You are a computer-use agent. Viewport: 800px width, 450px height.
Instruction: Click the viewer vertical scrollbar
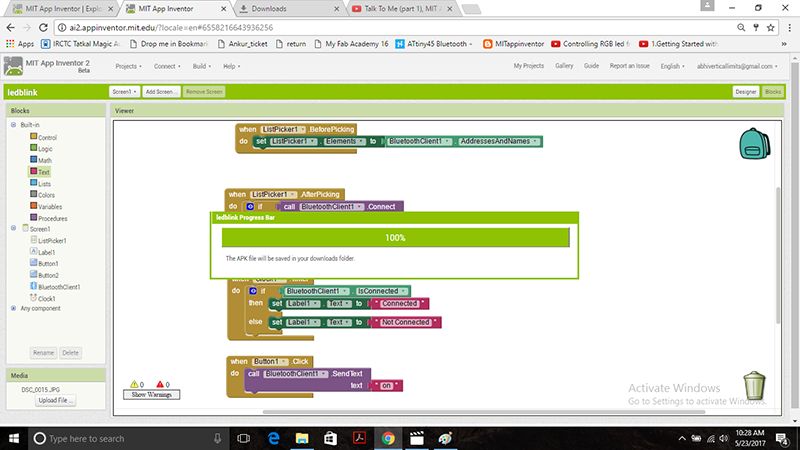[x=778, y=255]
